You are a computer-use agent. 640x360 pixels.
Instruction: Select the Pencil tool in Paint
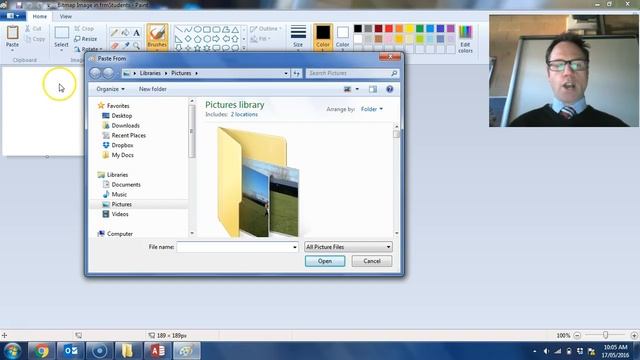114,33
